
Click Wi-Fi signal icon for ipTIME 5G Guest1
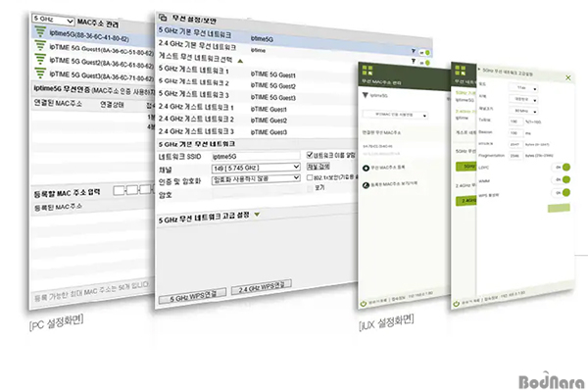(x=40, y=46)
